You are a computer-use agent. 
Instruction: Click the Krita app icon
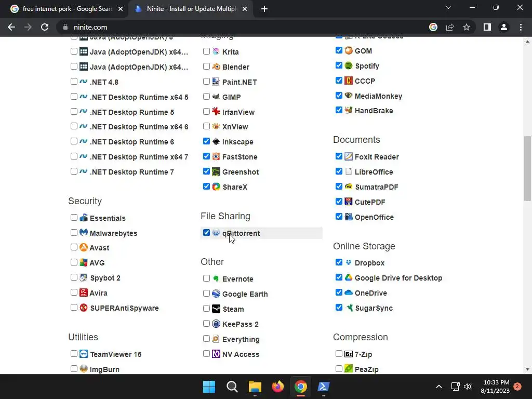tap(216, 51)
